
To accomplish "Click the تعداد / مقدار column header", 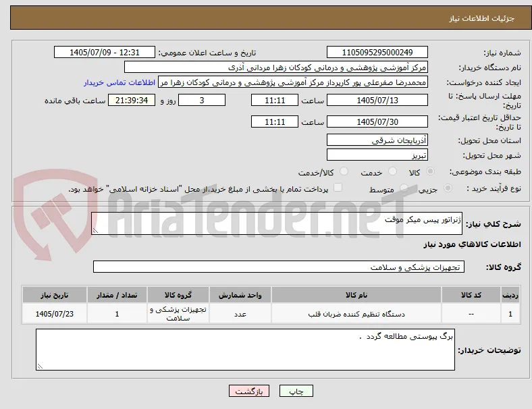I will point(117,295).
